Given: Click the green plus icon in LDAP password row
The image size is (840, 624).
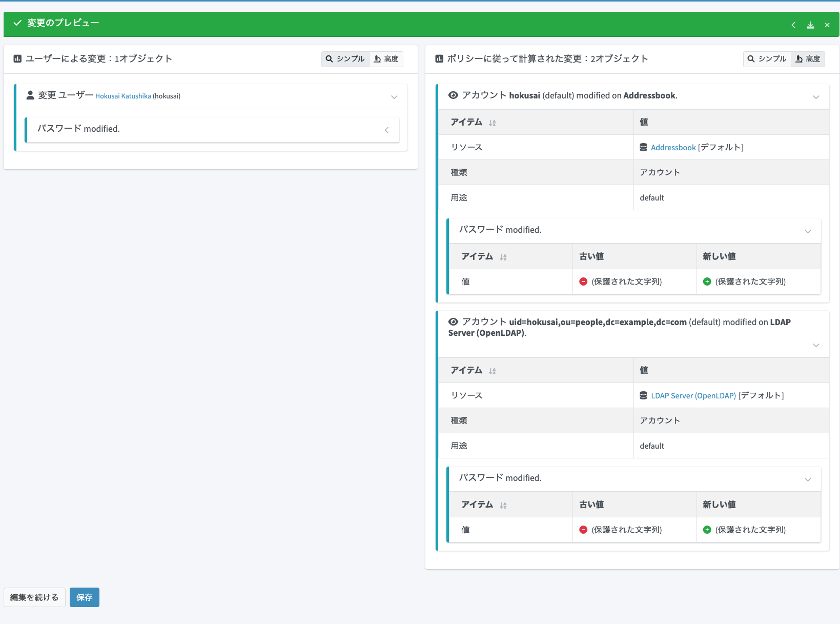Looking at the screenshot, I should (x=707, y=530).
